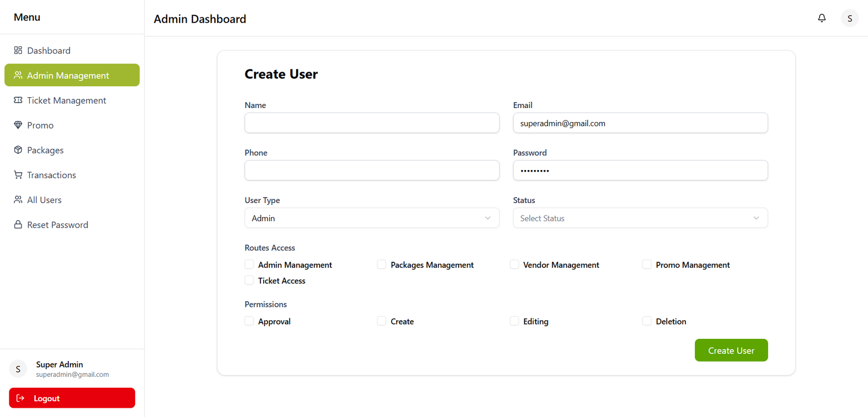Toggle the Deletion permission checkbox
This screenshot has height=417, width=868.
pos(647,321)
